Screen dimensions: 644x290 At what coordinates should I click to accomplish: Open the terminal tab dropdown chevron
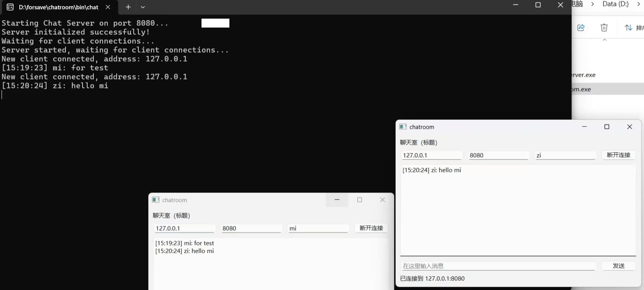click(x=143, y=7)
